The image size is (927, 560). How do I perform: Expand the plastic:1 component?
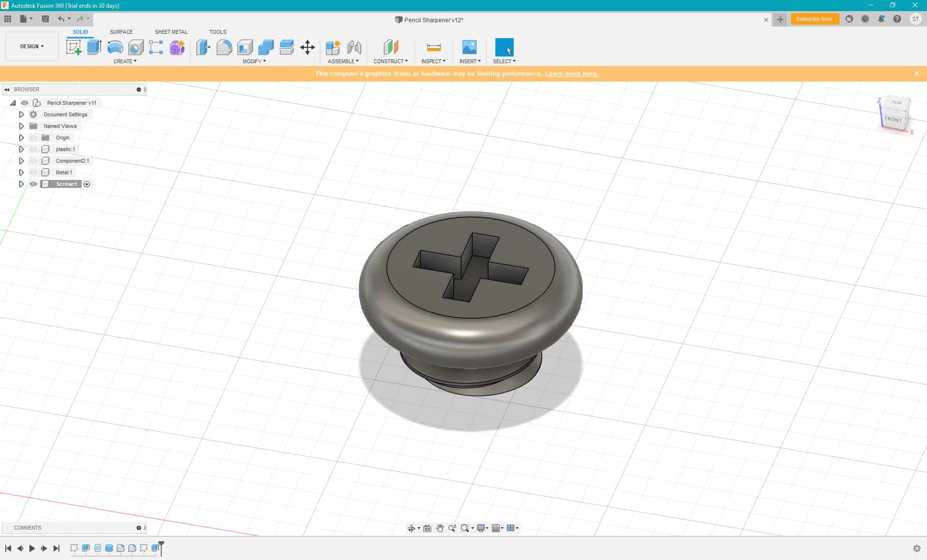21,149
